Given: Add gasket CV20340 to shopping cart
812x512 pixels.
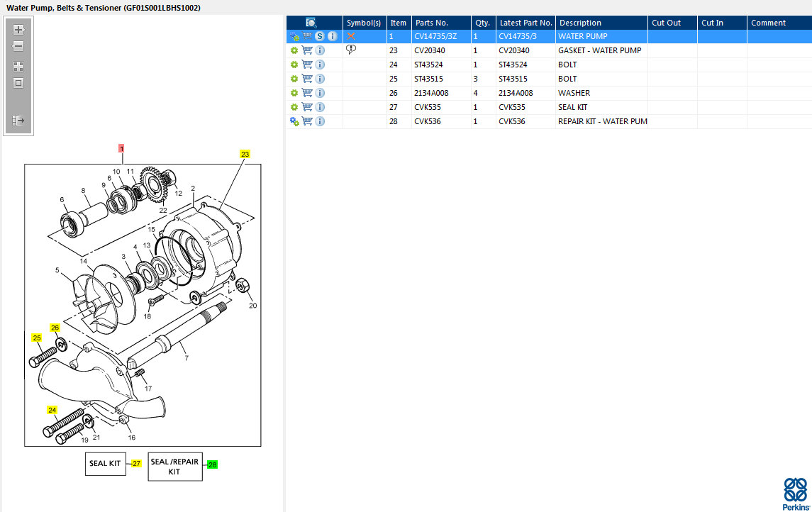Looking at the screenshot, I should (x=307, y=50).
